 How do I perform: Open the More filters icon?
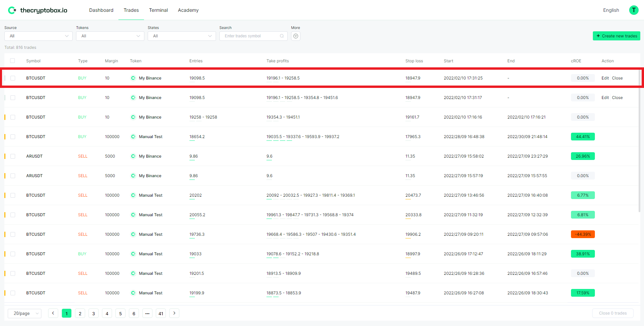pyautogui.click(x=295, y=36)
